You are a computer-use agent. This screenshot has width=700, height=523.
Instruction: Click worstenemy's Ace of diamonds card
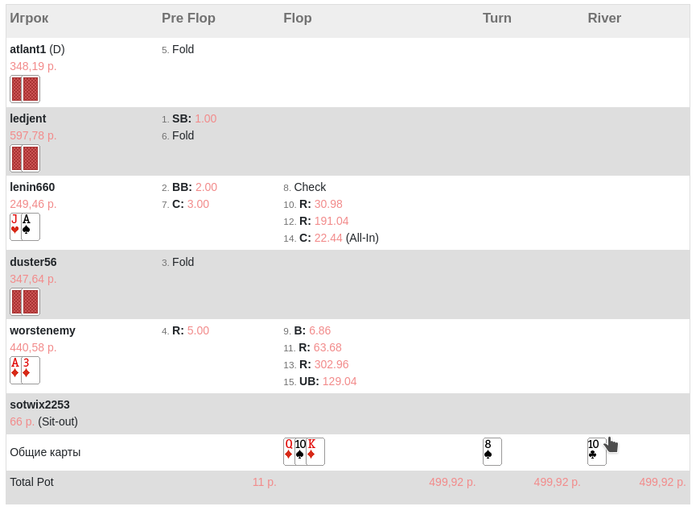(15, 370)
